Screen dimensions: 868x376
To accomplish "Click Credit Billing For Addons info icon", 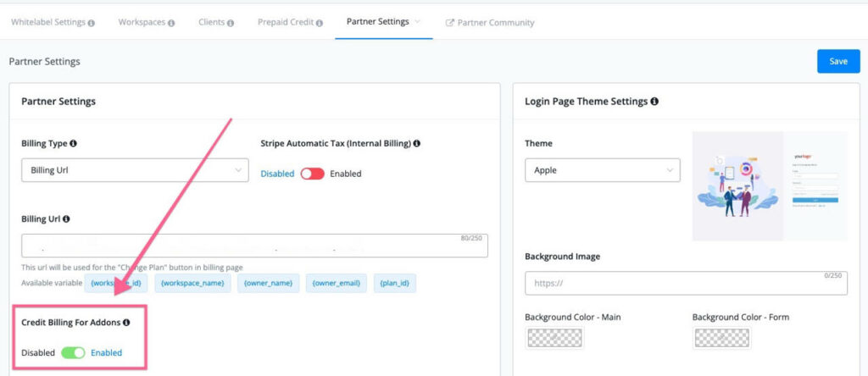I will (126, 323).
